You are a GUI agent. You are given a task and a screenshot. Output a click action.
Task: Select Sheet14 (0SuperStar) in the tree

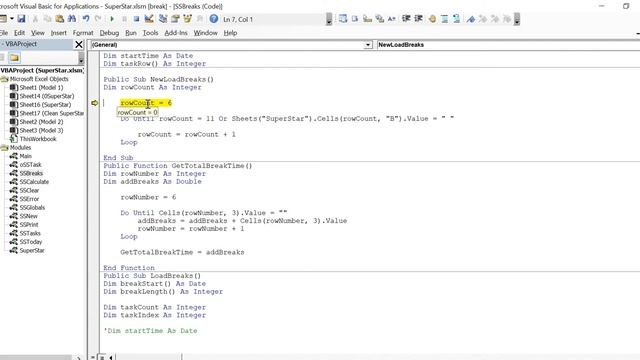47,96
